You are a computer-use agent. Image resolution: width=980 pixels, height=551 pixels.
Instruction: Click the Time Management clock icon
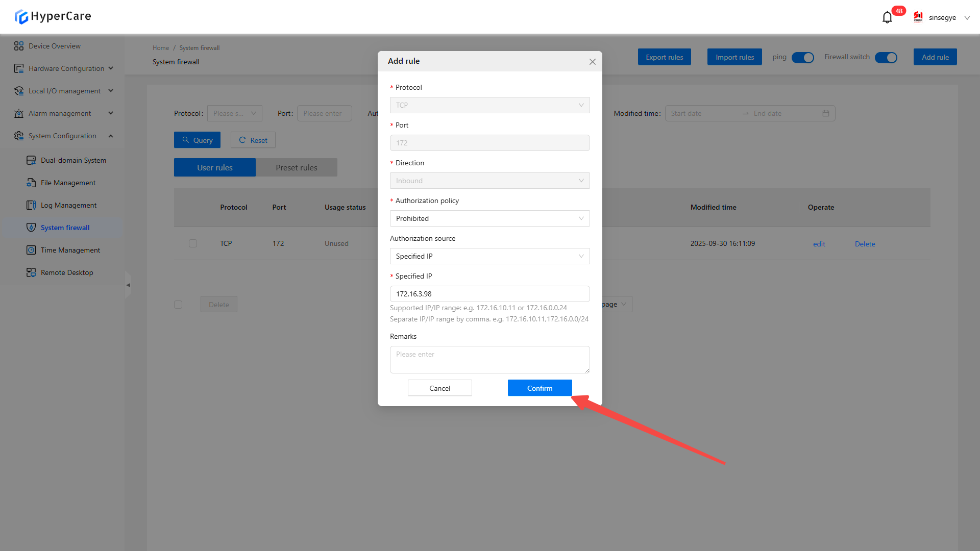31,250
